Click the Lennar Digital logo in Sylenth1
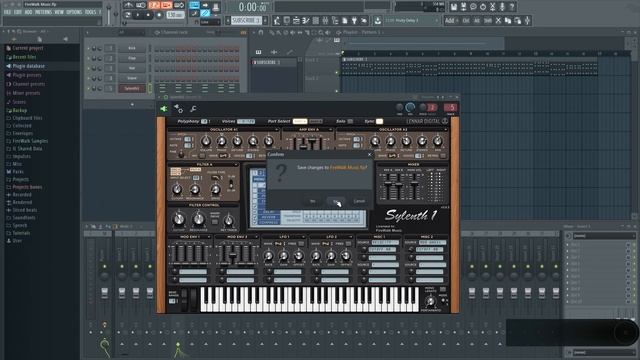Viewport: 640px width, 360px height. click(427, 121)
